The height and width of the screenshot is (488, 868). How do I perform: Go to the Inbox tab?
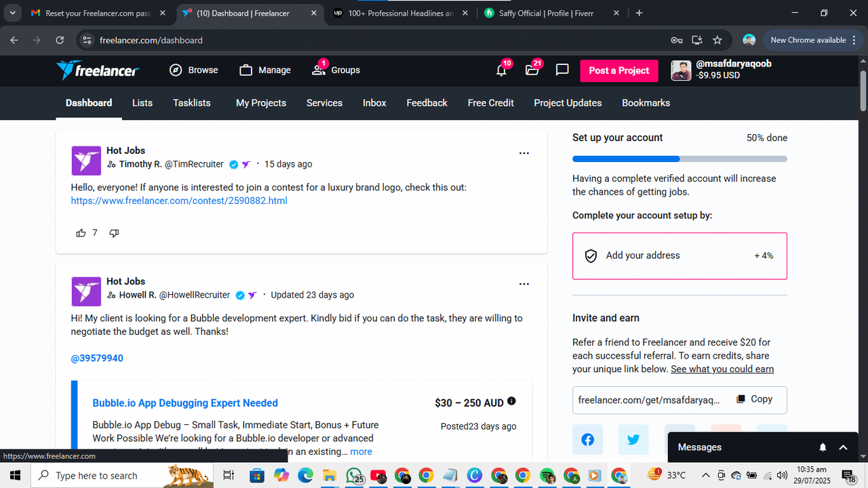click(x=374, y=103)
